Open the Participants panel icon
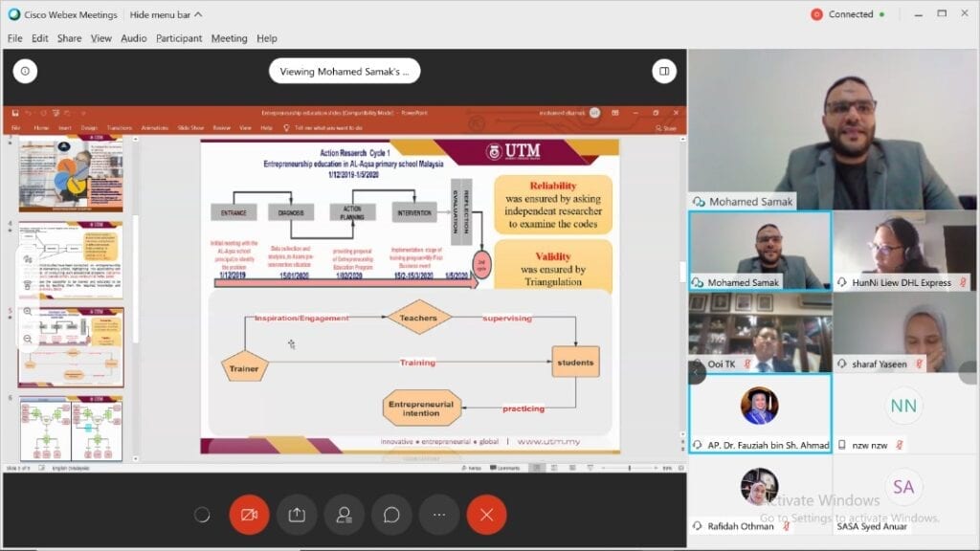This screenshot has height=551, width=980. pyautogui.click(x=344, y=515)
